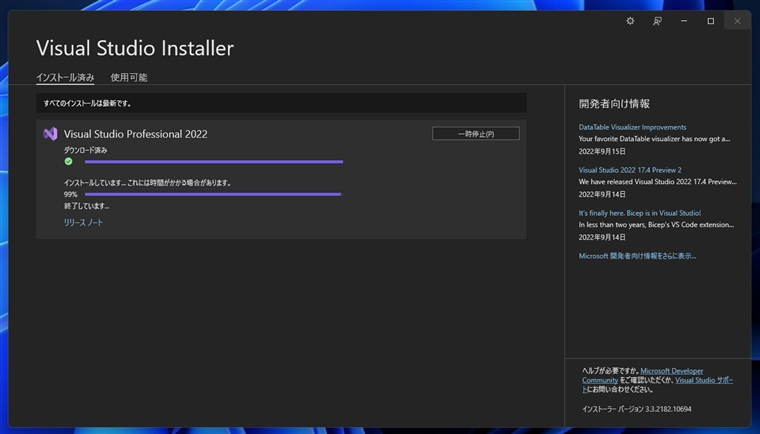
Task: Click the green download complete checkmark
Action: [68, 161]
